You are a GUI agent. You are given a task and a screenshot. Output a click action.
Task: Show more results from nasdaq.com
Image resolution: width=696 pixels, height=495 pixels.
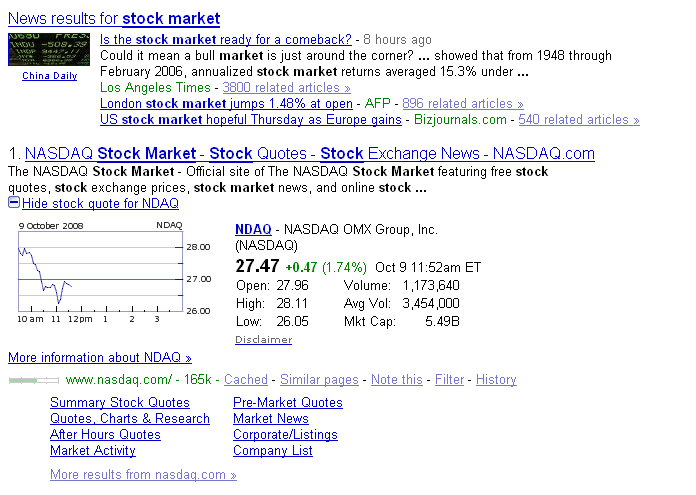143,475
